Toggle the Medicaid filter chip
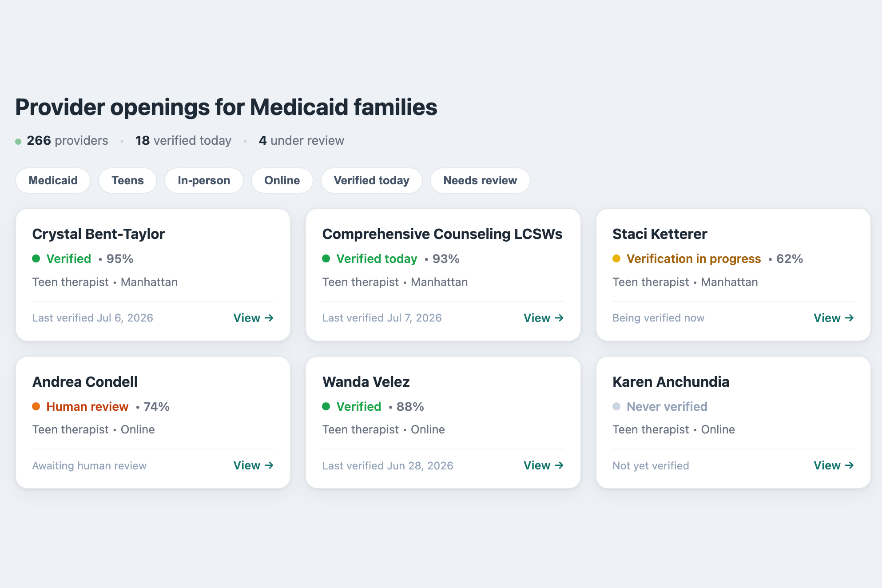 [x=53, y=180]
